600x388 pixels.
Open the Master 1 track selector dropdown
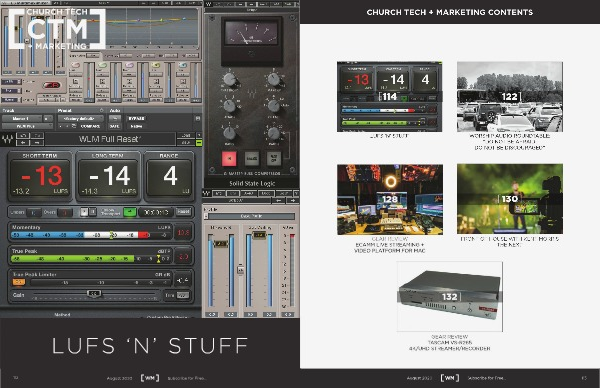pos(22,119)
